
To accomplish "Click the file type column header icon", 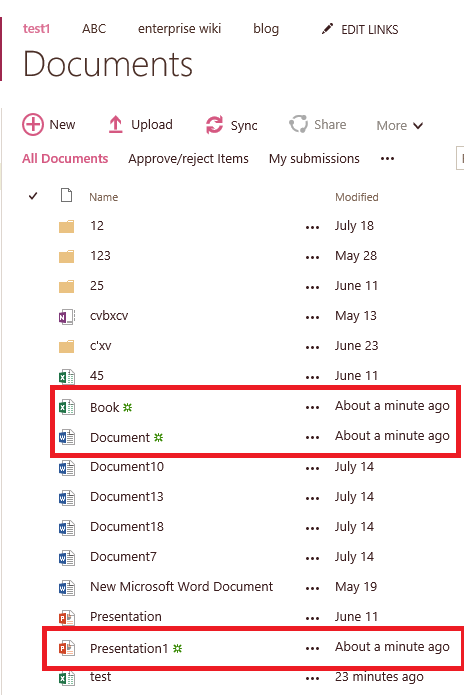I will click(66, 195).
